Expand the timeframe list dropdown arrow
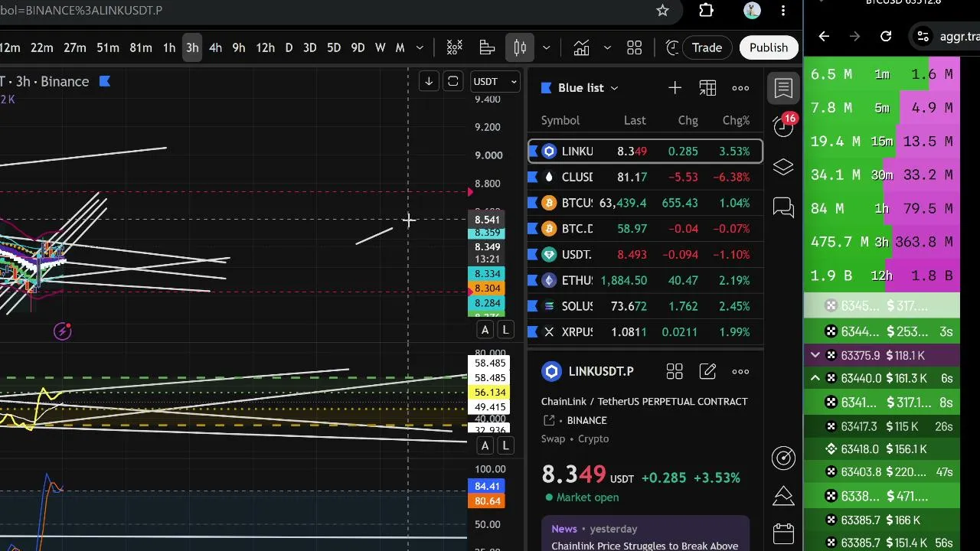The image size is (980, 551). (x=420, y=47)
